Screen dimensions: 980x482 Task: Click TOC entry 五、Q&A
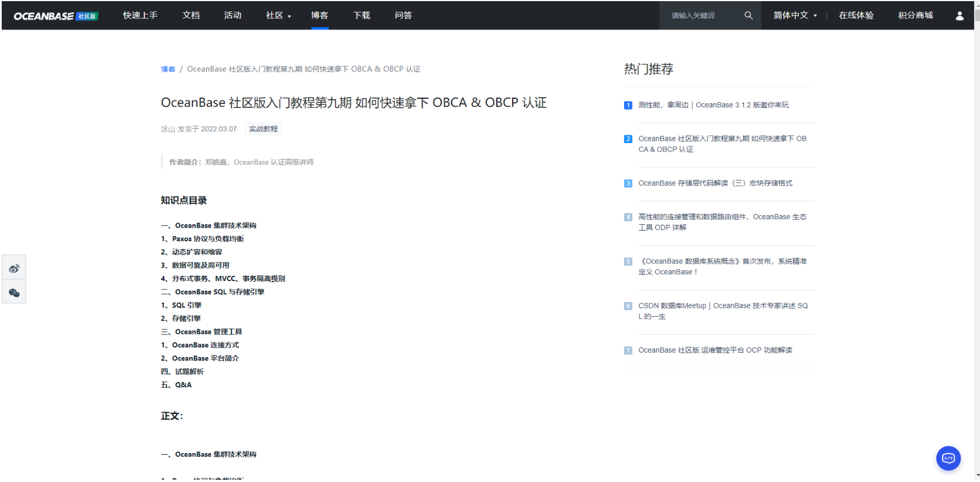pyautogui.click(x=176, y=385)
